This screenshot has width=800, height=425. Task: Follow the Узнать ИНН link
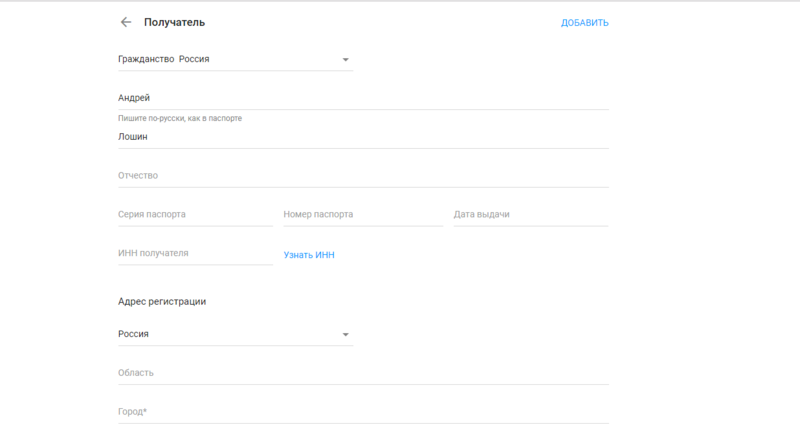(x=309, y=255)
